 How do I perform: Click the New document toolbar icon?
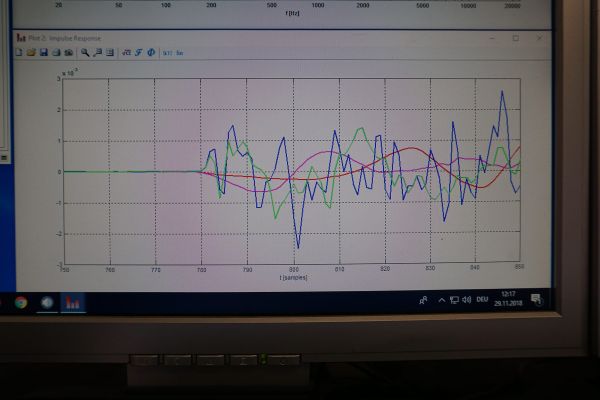coord(20,52)
